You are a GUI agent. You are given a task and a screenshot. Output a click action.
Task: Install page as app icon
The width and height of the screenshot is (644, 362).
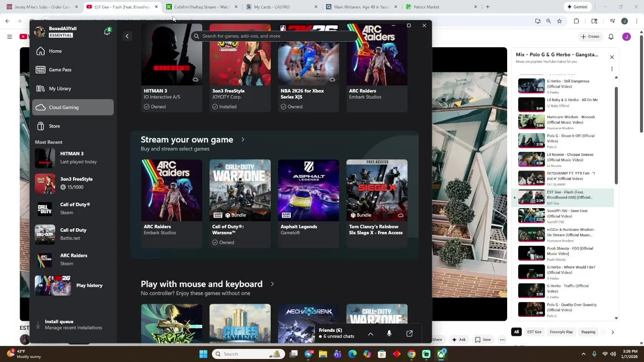(x=538, y=21)
